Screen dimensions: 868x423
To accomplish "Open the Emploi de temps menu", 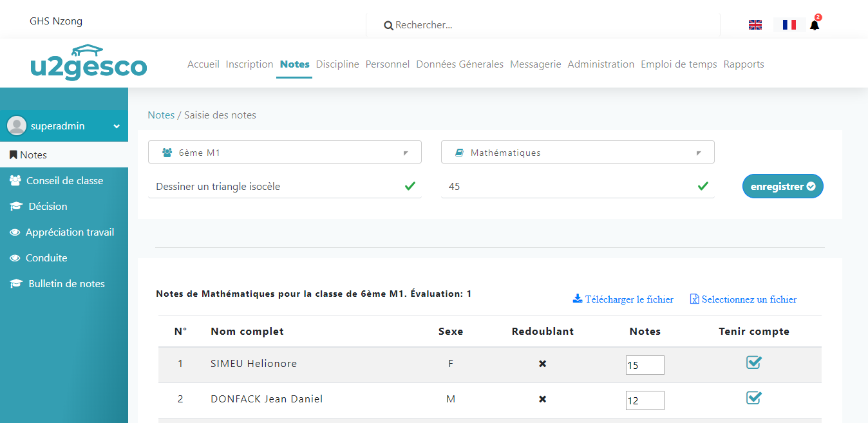I will pos(679,64).
